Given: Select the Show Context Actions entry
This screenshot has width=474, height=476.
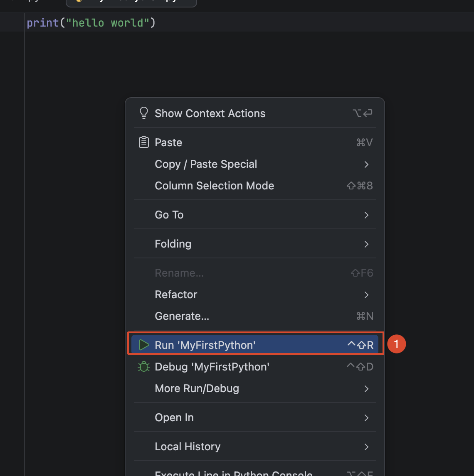Looking at the screenshot, I should 254,113.
